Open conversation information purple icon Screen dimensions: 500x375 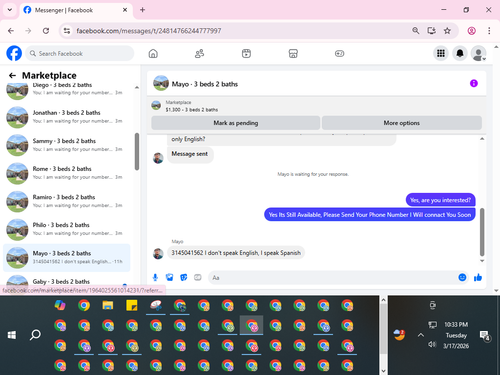474,83
